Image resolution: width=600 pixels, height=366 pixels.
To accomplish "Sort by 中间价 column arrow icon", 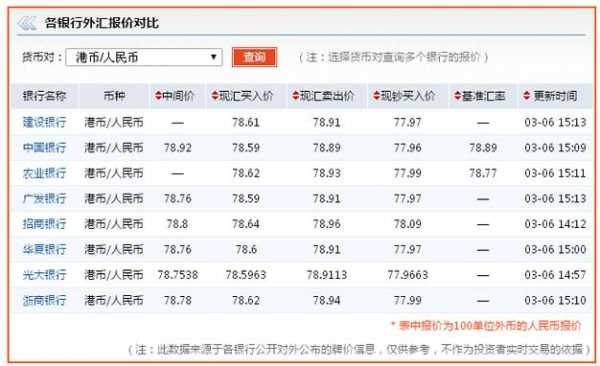I will 158,96.
